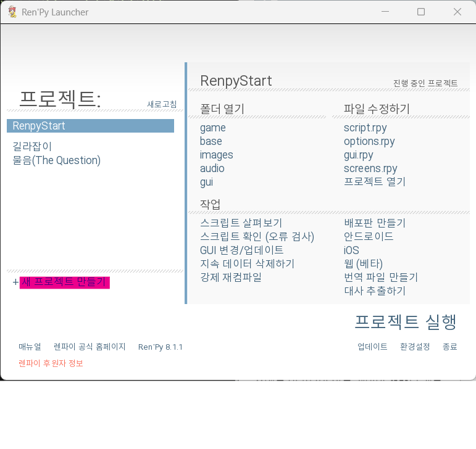Select the 길라잡이 project

tap(32, 146)
